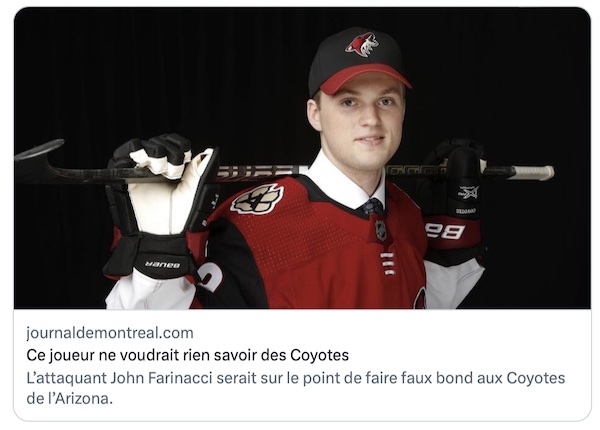
Task: Click the word 'Coyotes' in the headline
Action: pos(320,355)
